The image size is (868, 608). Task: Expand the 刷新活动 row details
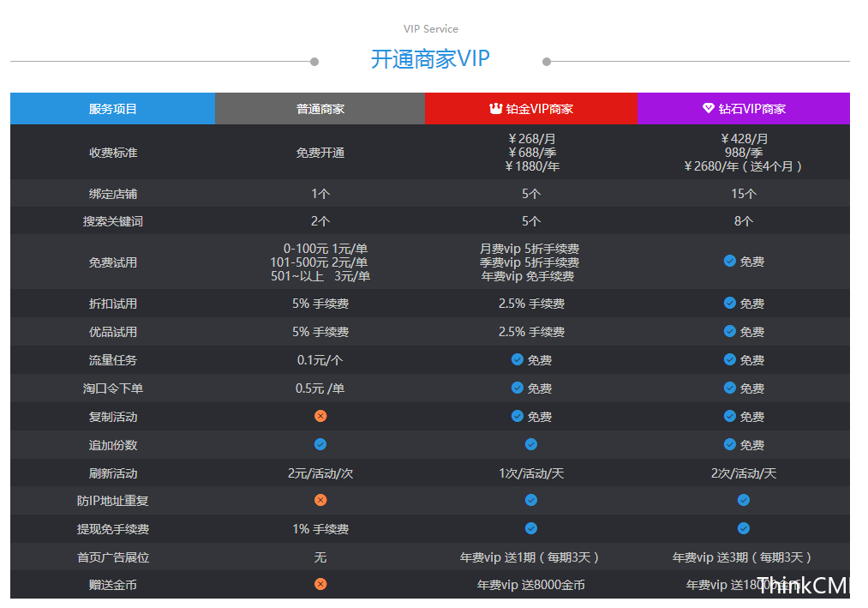click(112, 473)
